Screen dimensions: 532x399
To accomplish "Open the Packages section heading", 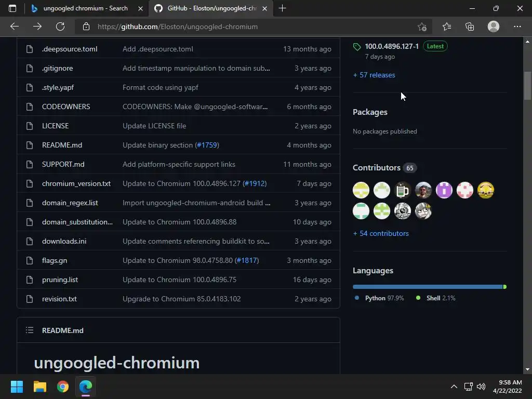I will (x=370, y=112).
